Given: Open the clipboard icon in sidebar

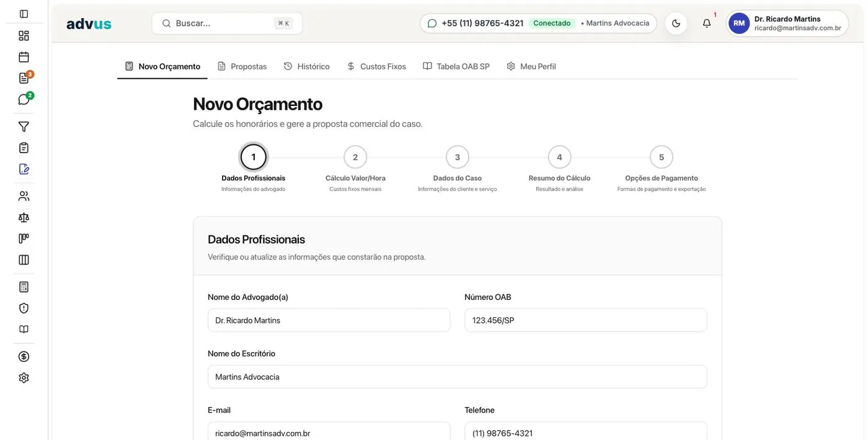Looking at the screenshot, I should [x=24, y=147].
